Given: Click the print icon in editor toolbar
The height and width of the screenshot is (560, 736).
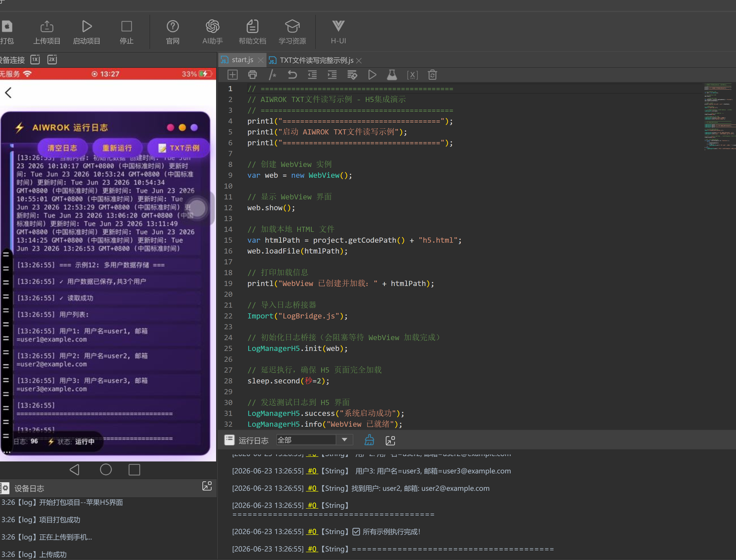Looking at the screenshot, I should (253, 75).
